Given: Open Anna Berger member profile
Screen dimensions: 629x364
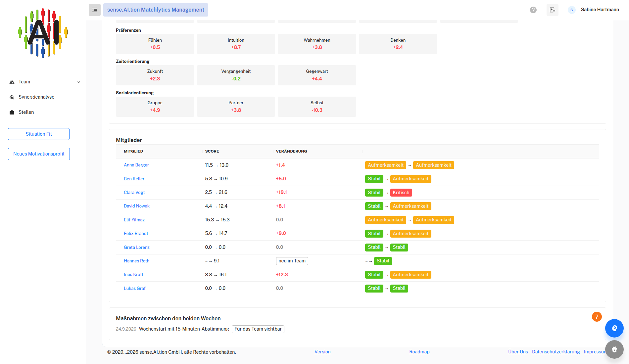Looking at the screenshot, I should [136, 165].
